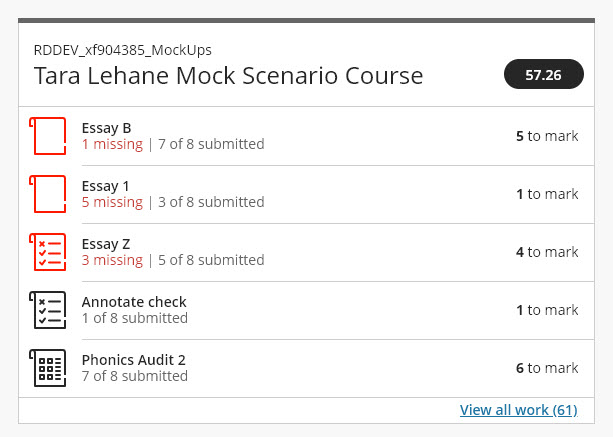Click Tara Lehane Mock Scenario Course heading

[x=228, y=76]
